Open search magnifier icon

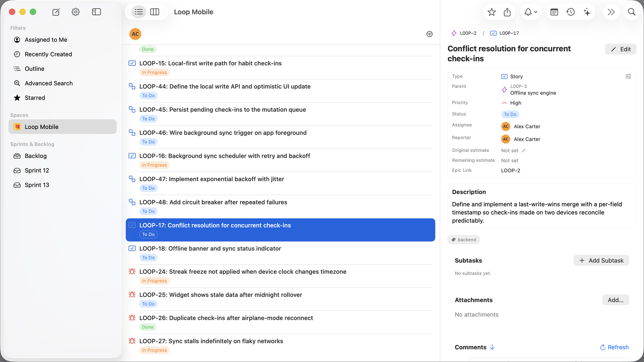click(632, 12)
